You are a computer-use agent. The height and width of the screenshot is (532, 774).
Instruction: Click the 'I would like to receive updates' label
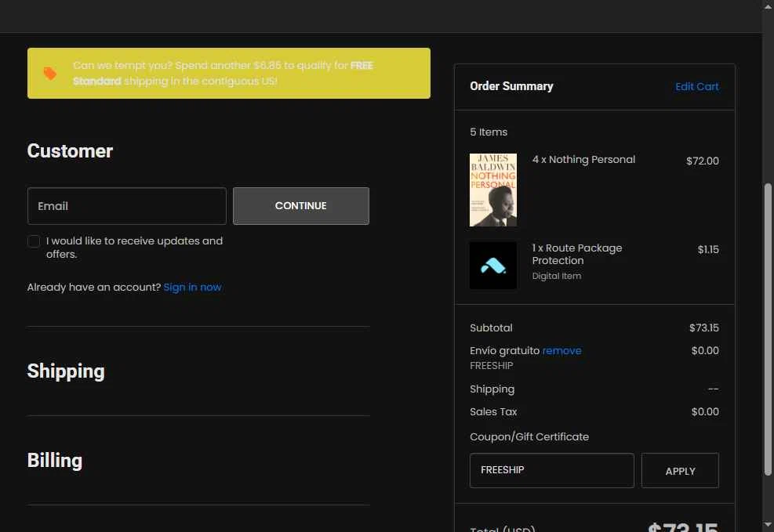tap(134, 248)
